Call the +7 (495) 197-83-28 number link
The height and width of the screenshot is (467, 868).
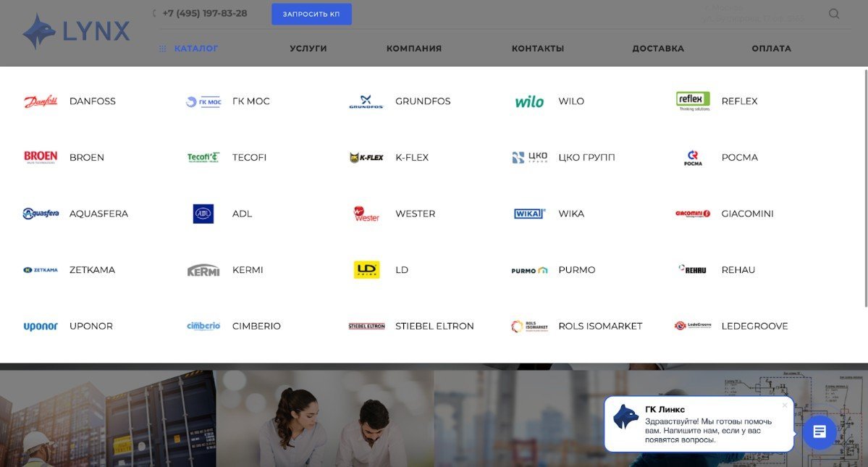[x=204, y=13]
